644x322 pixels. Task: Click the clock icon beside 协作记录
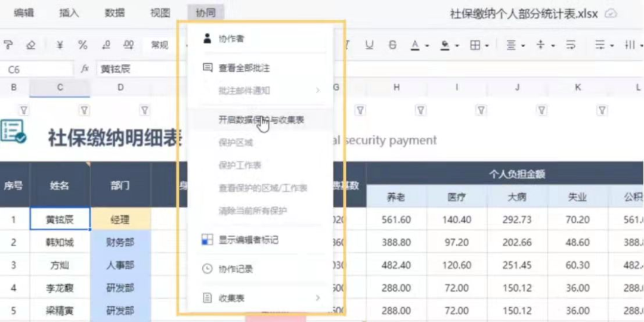point(208,268)
